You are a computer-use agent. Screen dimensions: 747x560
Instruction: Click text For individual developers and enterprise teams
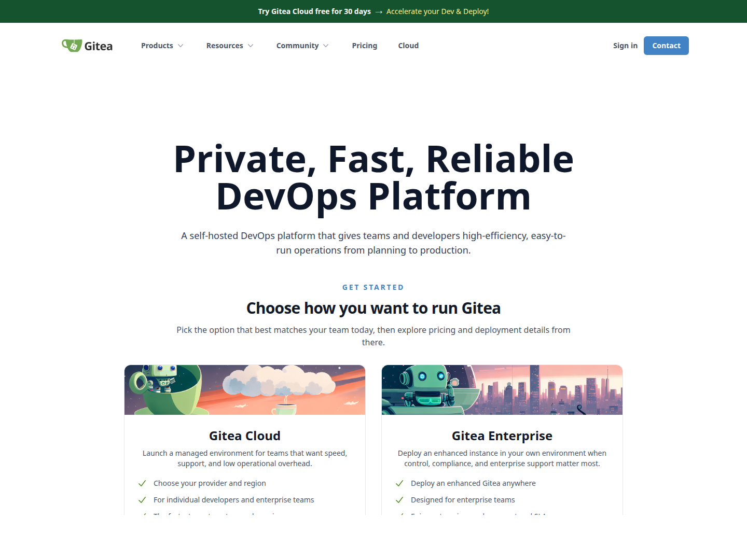tap(234, 500)
